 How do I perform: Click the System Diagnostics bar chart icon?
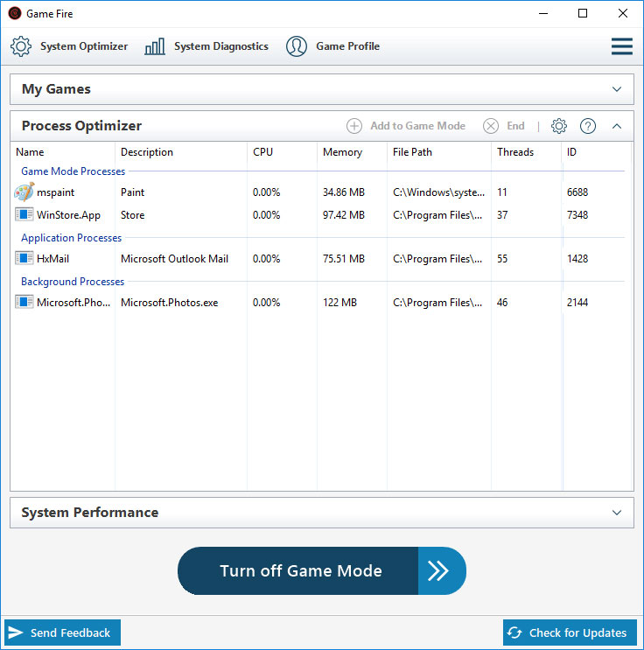point(155,46)
